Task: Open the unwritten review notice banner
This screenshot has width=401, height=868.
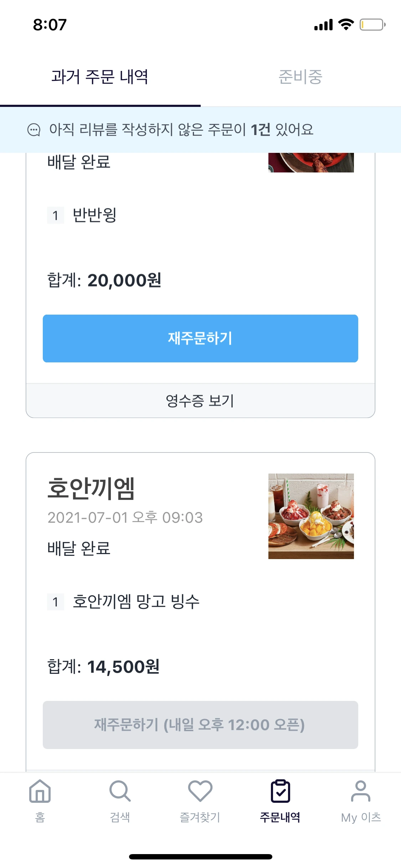Action: (x=200, y=130)
